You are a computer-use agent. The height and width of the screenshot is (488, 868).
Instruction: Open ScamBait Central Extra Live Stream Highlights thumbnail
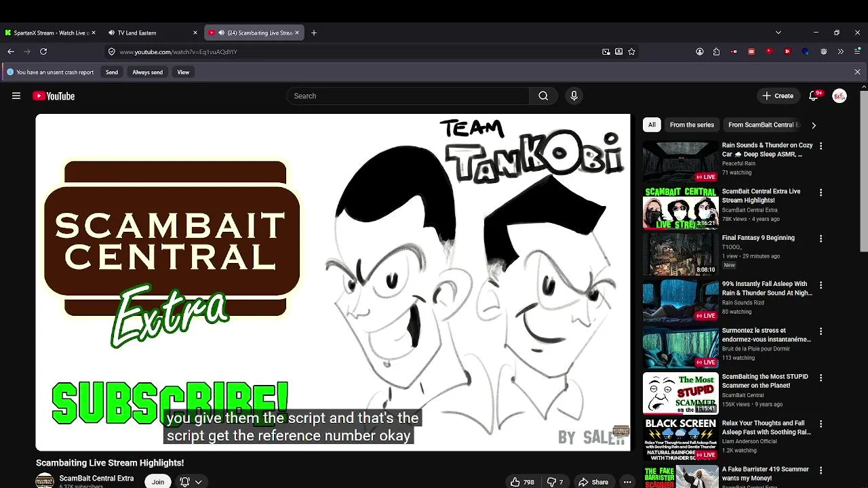[680, 208]
